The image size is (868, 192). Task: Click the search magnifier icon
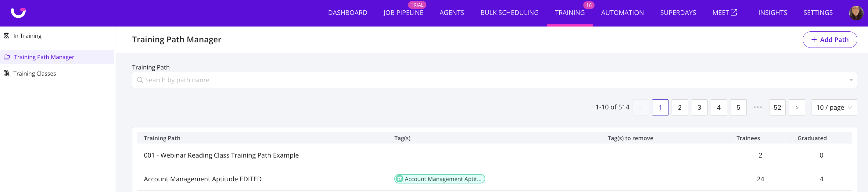pos(140,80)
